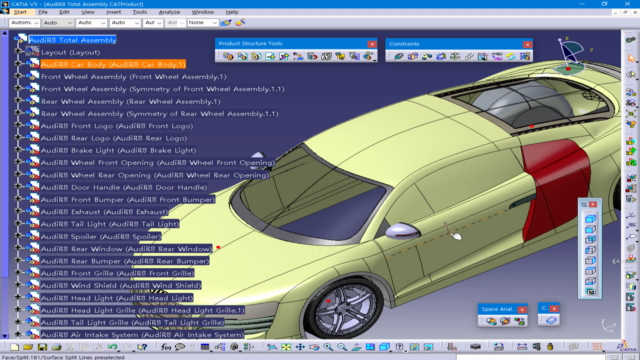The width and height of the screenshot is (640, 360).
Task: Click first icon in Product Structure Tools toolbar
Action: (x=228, y=56)
